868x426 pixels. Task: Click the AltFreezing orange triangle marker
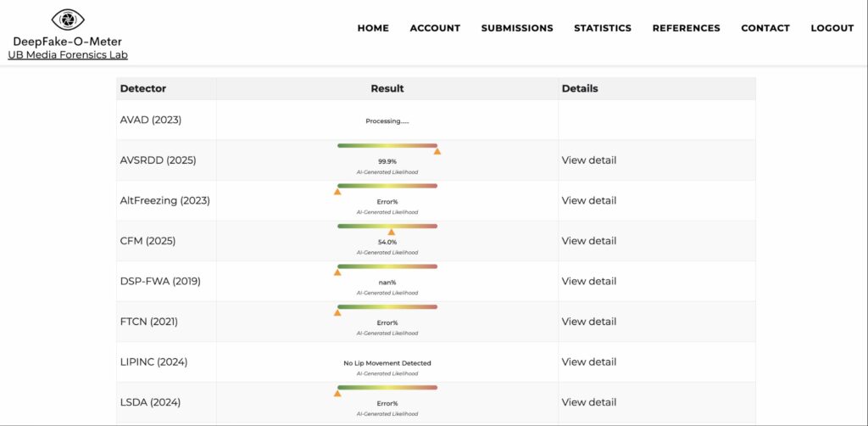point(337,192)
